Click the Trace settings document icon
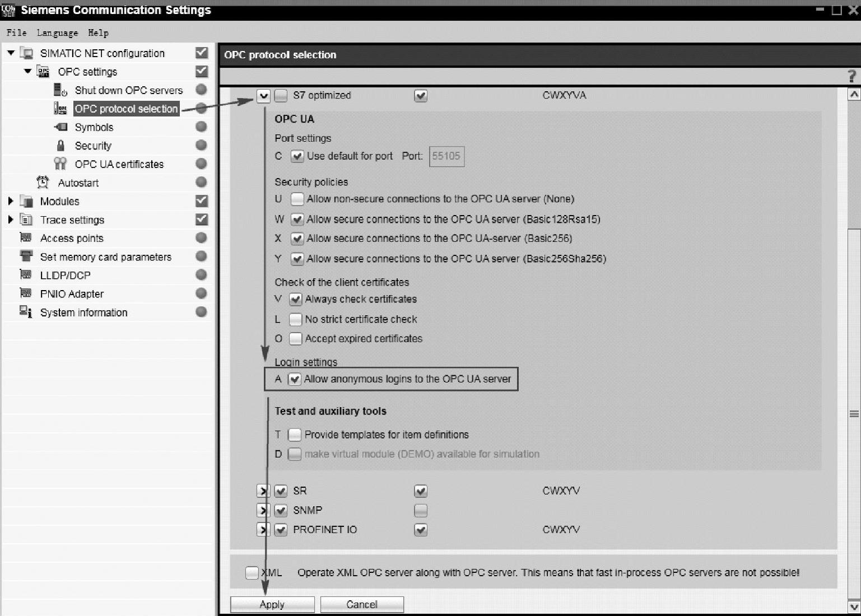861x616 pixels. (26, 220)
